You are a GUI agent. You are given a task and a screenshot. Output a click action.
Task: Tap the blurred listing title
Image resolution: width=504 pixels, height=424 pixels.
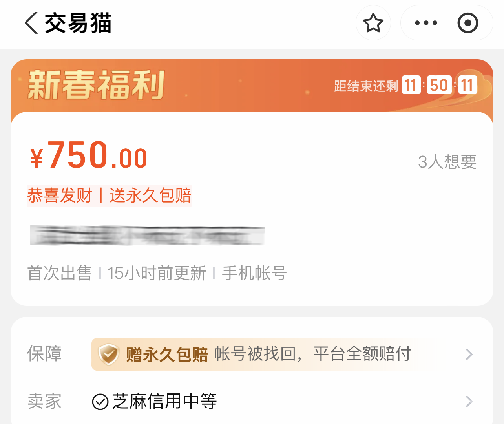[147, 236]
